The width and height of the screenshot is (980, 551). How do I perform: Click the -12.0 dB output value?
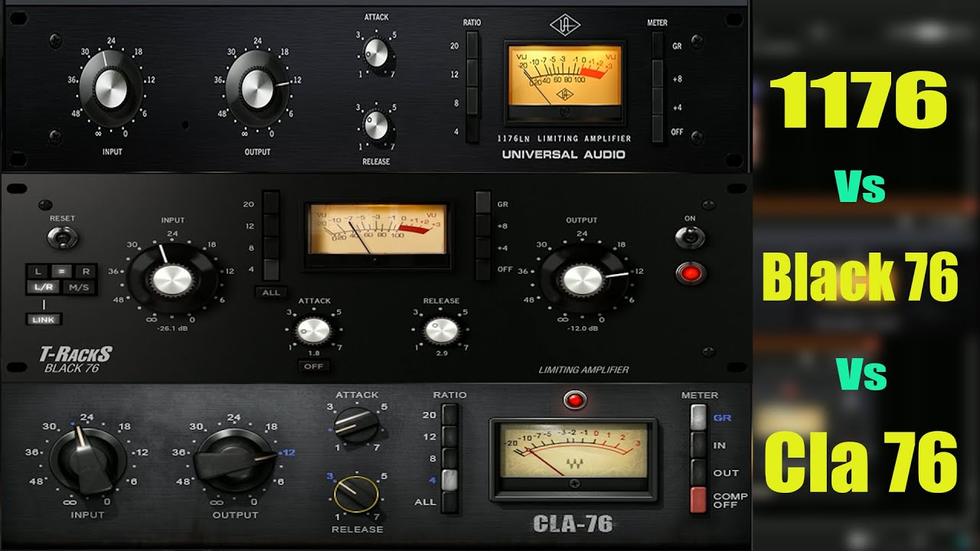coord(582,330)
